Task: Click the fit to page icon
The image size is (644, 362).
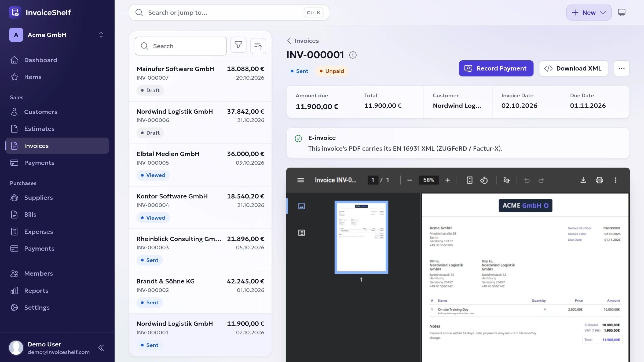Action: coord(469,180)
